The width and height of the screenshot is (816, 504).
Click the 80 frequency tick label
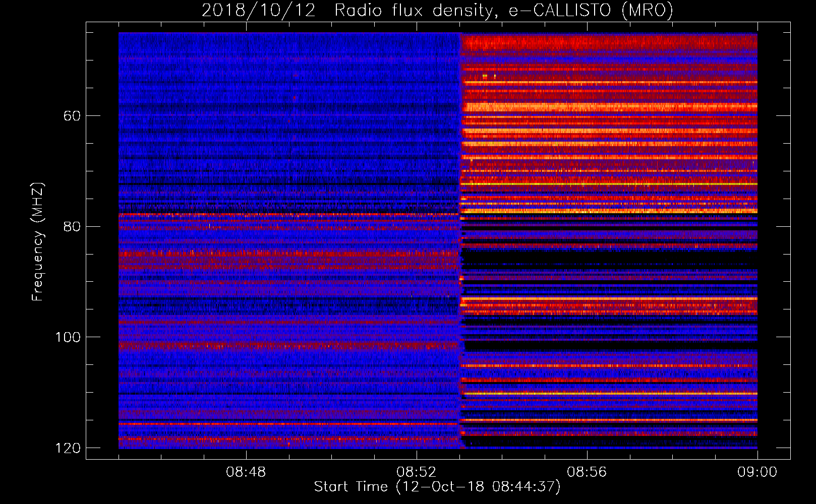(x=72, y=227)
